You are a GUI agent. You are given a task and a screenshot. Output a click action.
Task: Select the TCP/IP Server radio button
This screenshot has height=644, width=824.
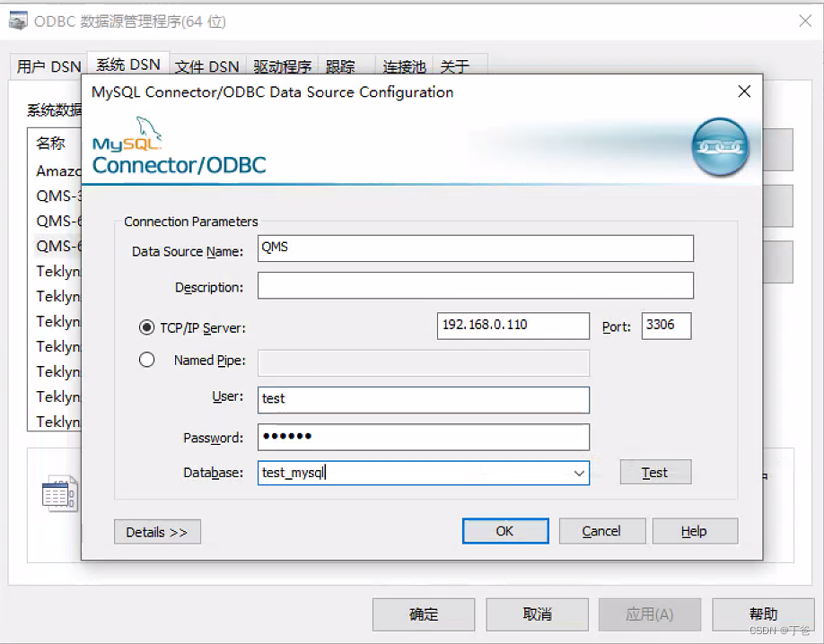tap(146, 327)
